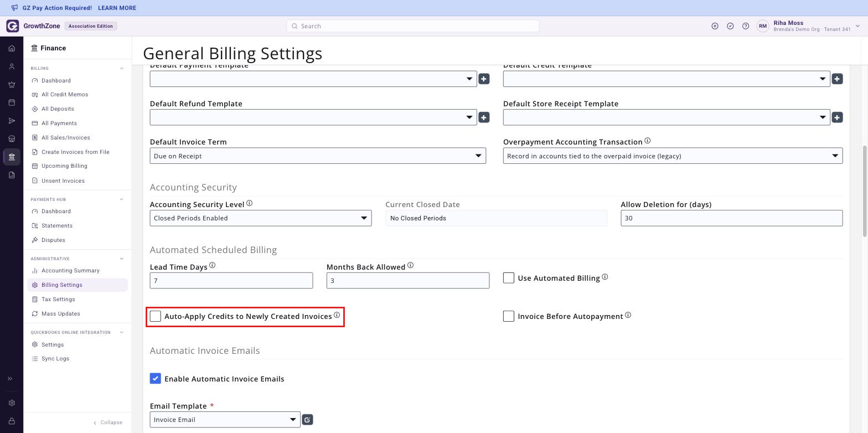Click the lock icon at rail bottom
The height and width of the screenshot is (433, 868).
[12, 421]
